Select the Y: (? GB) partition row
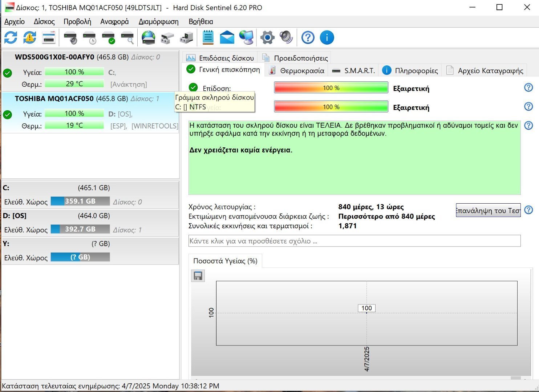Image resolution: width=539 pixels, height=392 pixels. (x=90, y=251)
